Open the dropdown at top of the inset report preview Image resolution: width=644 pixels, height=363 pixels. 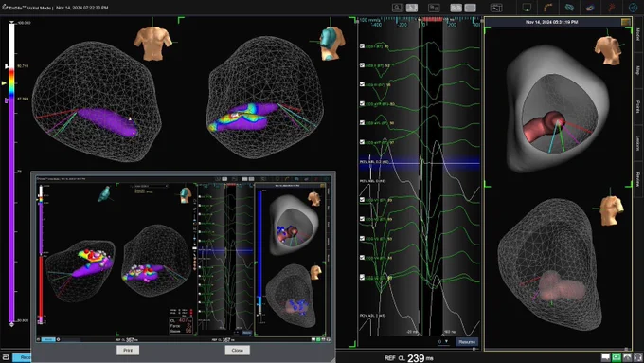(x=151, y=186)
